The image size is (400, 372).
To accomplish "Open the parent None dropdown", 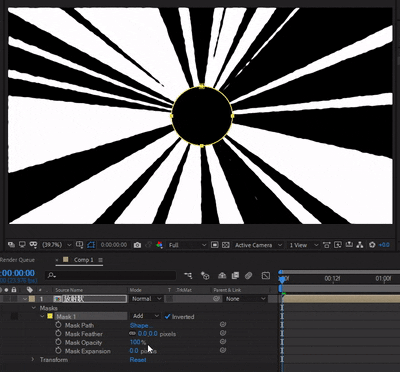I will tap(245, 299).
